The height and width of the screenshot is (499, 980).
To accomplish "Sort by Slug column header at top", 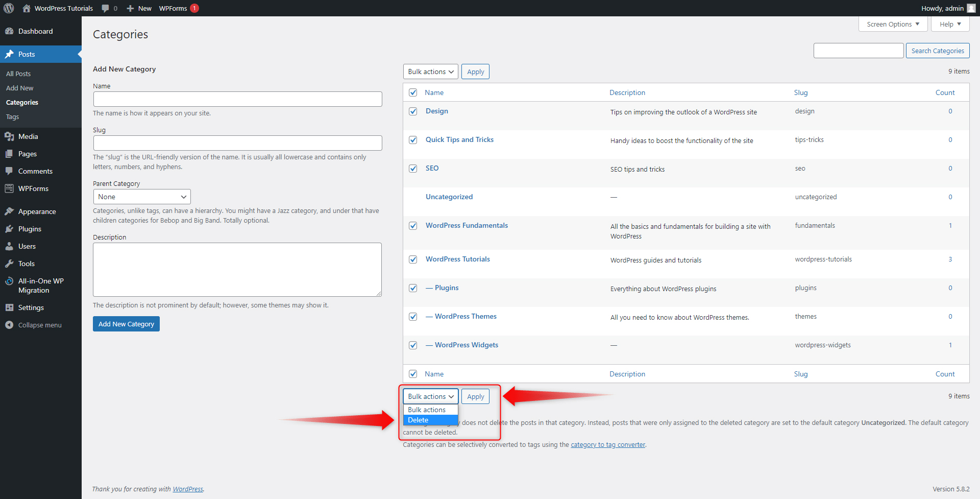I will (801, 92).
